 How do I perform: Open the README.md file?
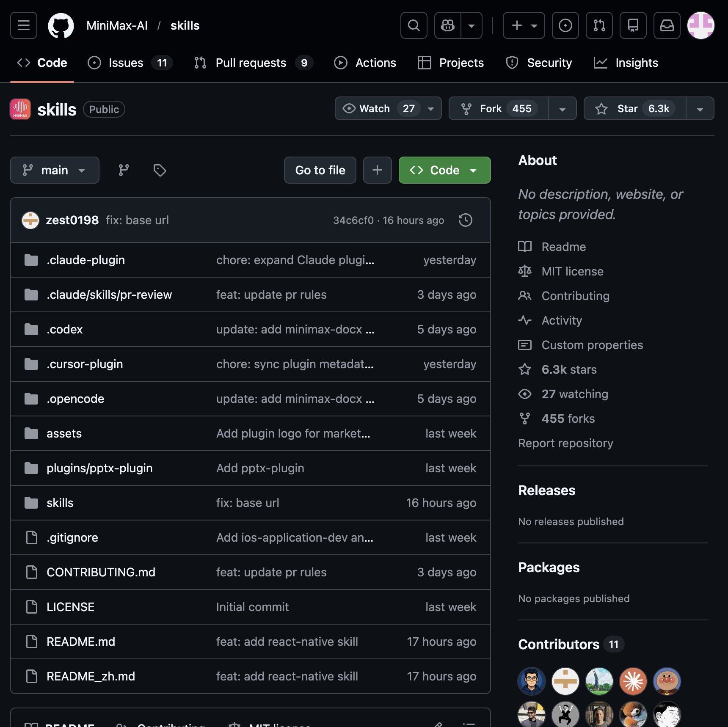tap(81, 642)
